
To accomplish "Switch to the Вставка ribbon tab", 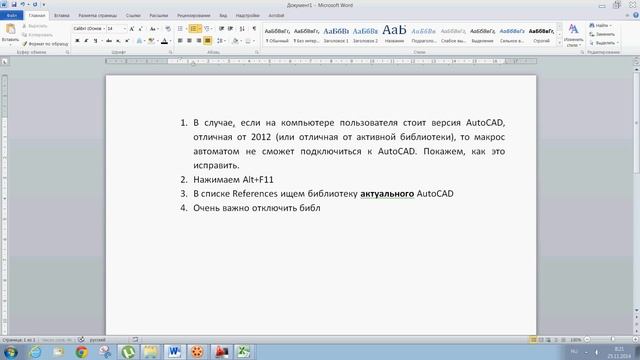I will (62, 16).
